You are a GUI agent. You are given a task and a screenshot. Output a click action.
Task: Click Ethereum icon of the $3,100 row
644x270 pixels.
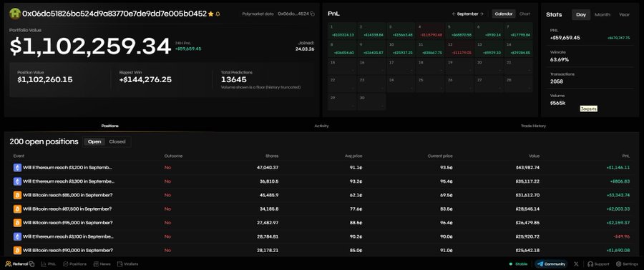[x=17, y=236]
